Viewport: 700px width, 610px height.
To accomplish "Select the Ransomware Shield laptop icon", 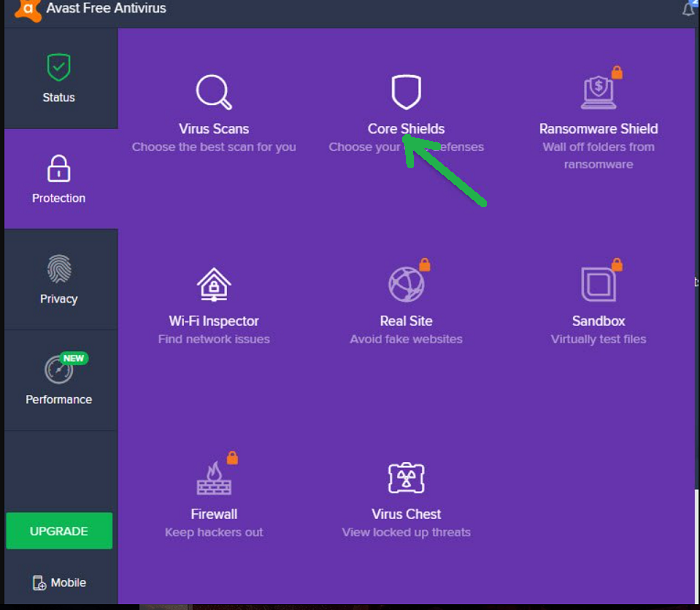I will pyautogui.click(x=598, y=92).
